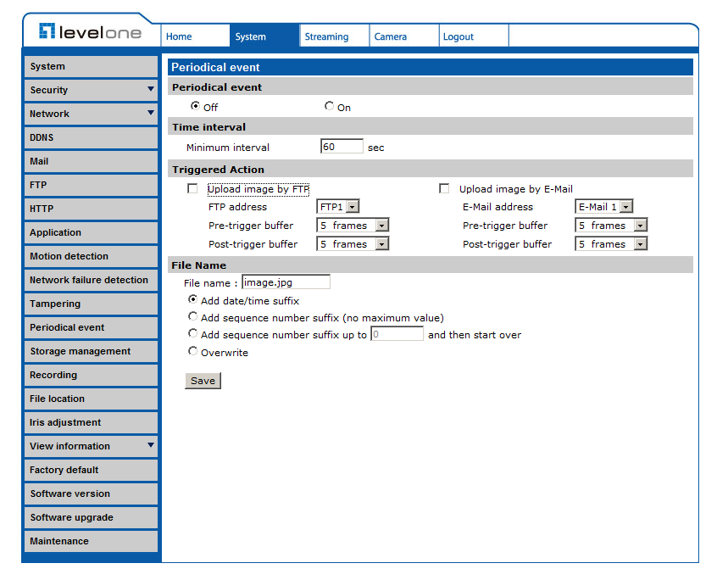Select sequence suffix up to option
728x580 pixels.
tap(192, 333)
